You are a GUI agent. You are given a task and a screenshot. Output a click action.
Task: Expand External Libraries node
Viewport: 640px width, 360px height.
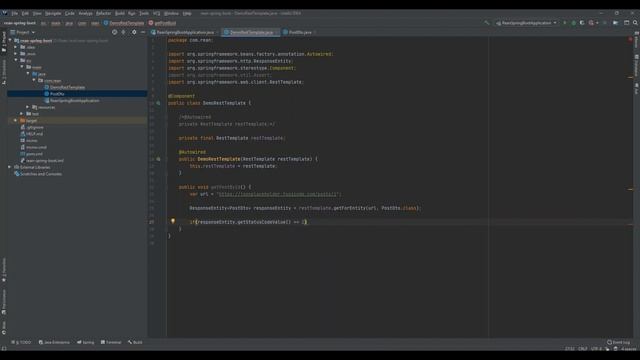point(10,167)
